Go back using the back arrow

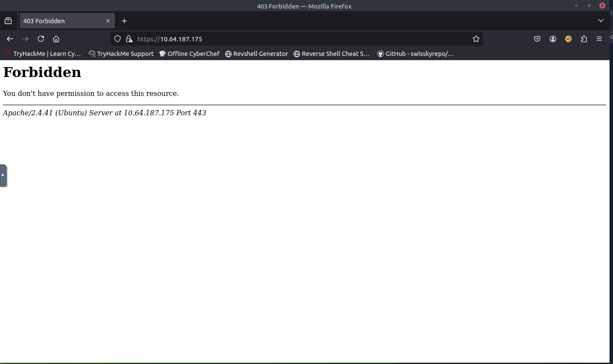[10, 39]
